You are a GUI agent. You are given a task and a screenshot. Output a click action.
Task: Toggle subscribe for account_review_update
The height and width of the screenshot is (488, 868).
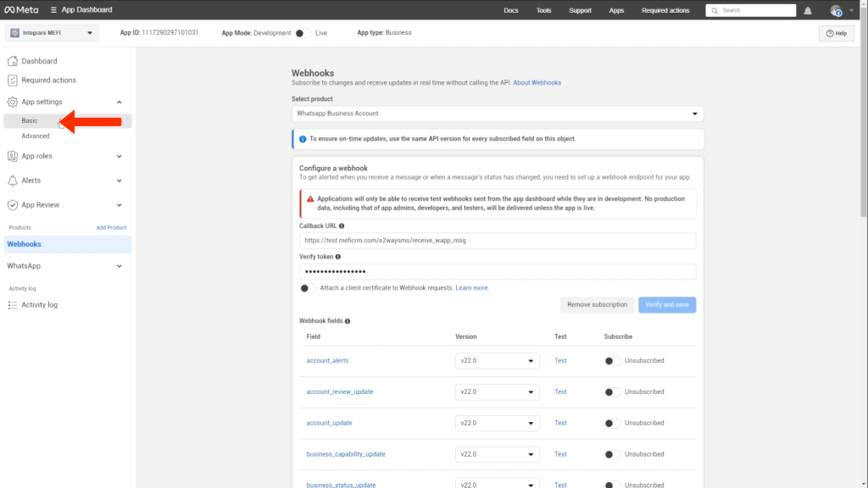tap(612, 392)
